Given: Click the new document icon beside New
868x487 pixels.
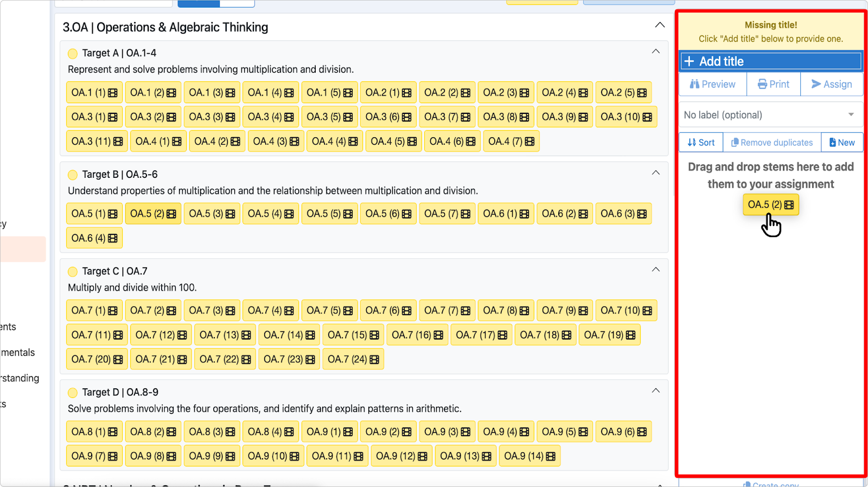Looking at the screenshot, I should click(x=833, y=143).
